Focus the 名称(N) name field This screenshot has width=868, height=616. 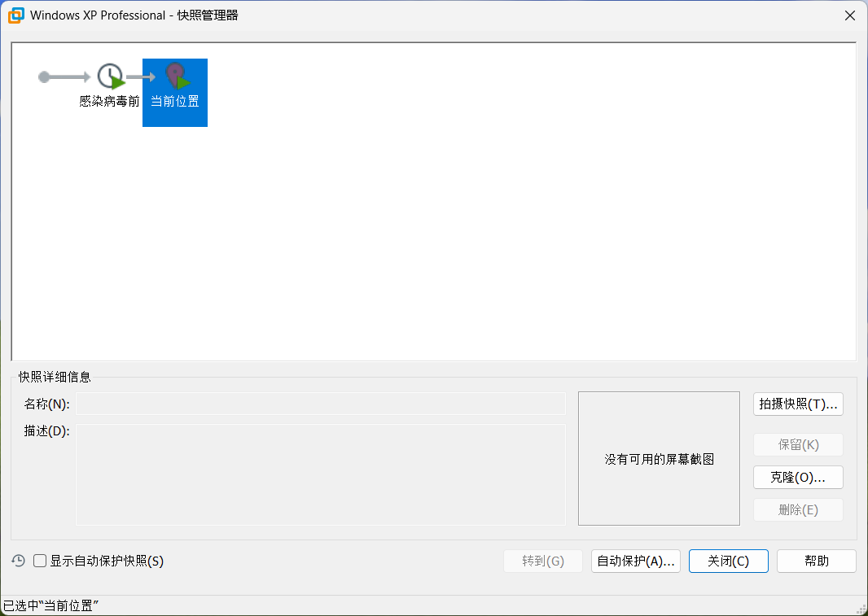(x=320, y=404)
